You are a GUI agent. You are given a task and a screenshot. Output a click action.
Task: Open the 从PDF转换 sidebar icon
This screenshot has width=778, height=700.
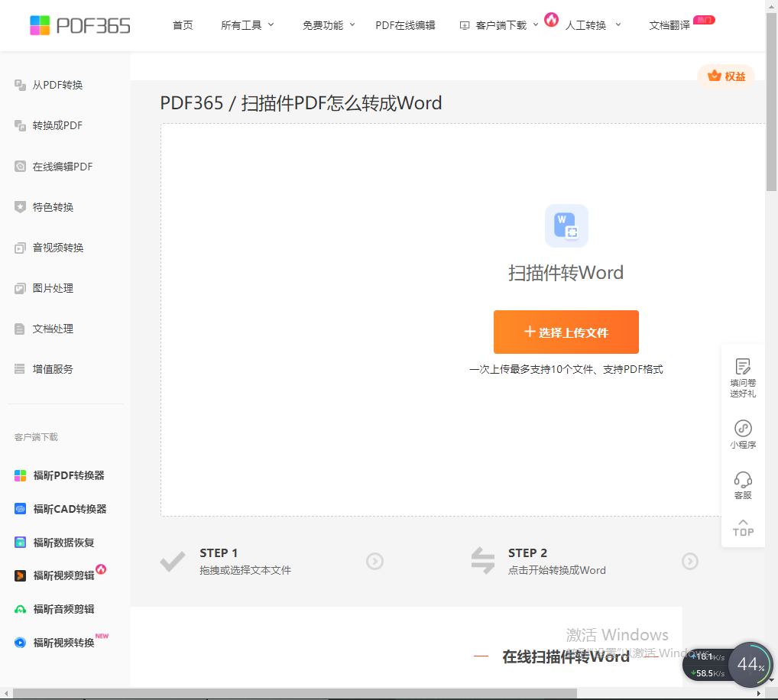(x=20, y=85)
